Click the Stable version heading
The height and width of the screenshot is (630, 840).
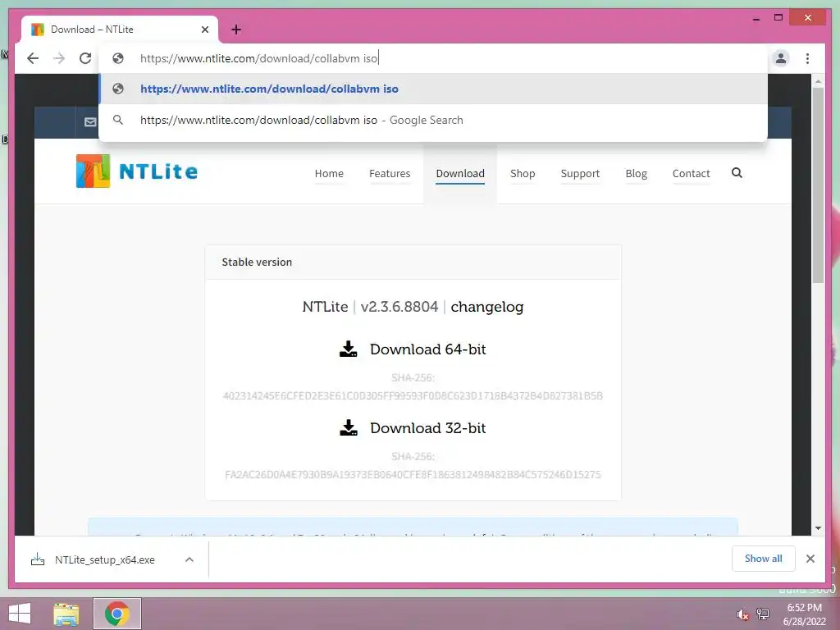(x=257, y=262)
